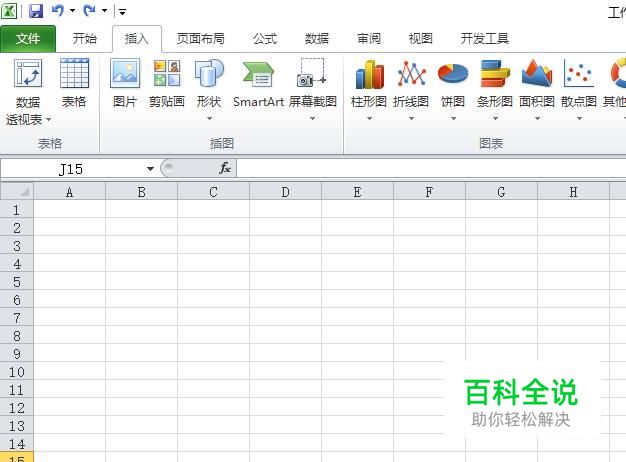Click the 屏幕截图 screenshot icon

coord(312,73)
